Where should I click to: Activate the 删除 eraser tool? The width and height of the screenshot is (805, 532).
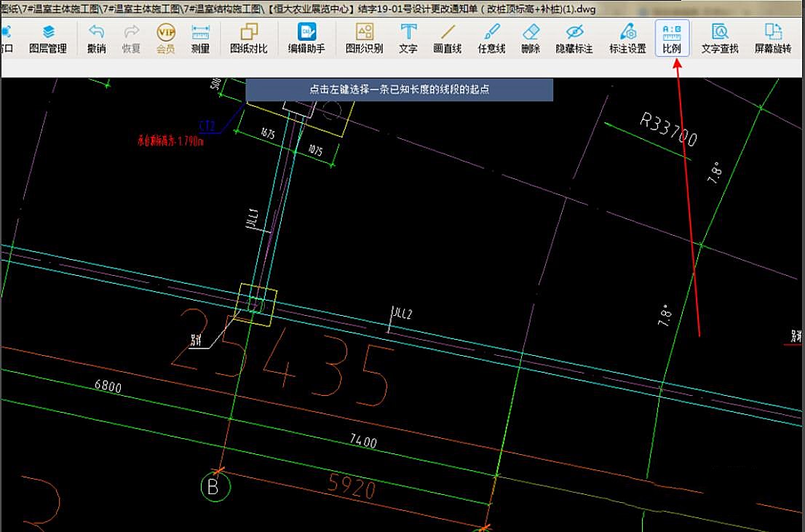(x=531, y=39)
